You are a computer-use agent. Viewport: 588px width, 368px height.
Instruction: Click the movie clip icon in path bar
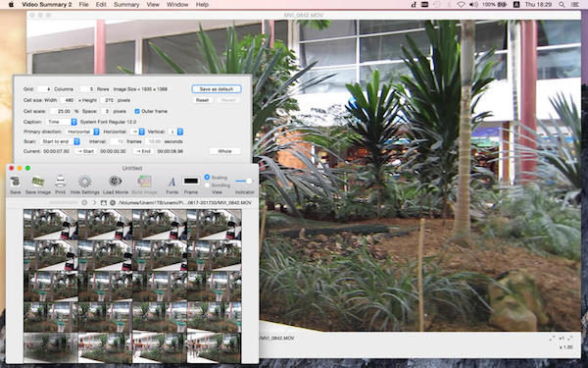pos(104,203)
